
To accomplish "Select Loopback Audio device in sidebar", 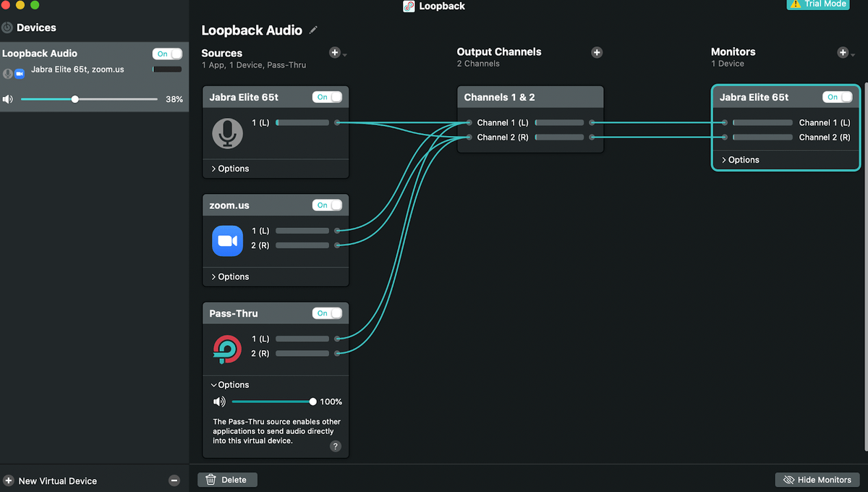I will 94,76.
